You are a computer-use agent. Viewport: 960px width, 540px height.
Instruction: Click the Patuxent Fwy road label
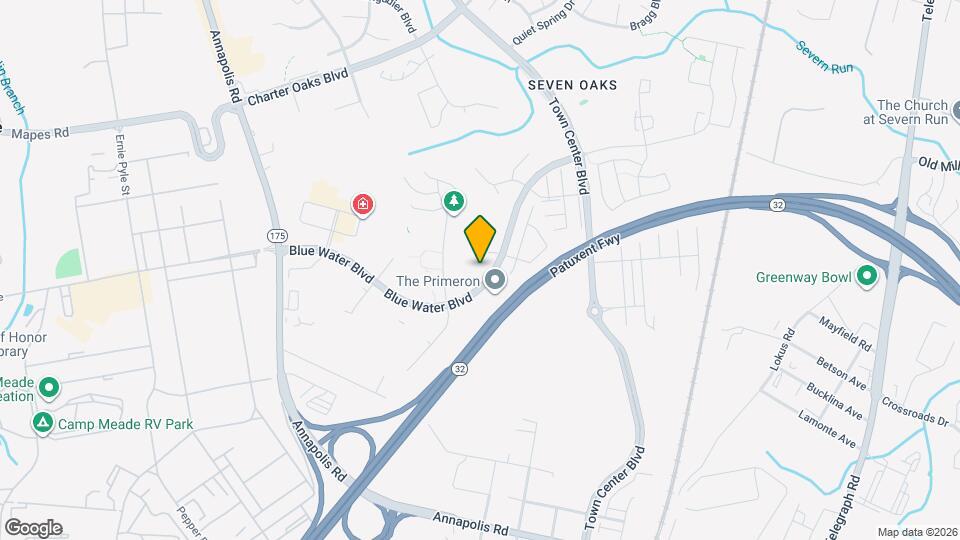(x=585, y=255)
